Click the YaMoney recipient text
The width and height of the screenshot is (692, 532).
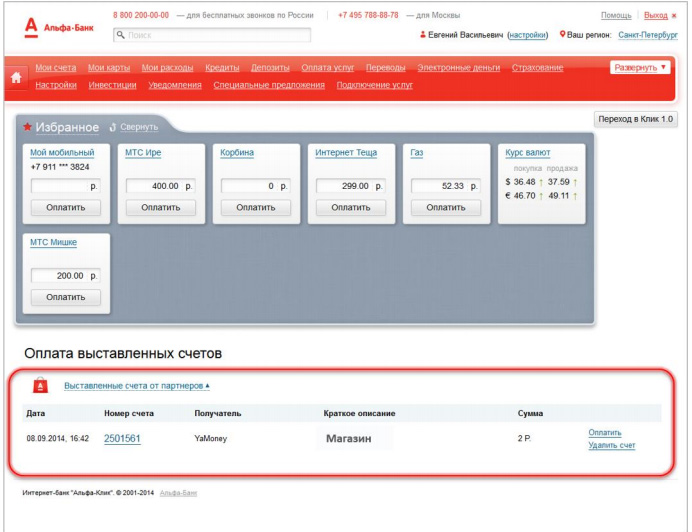[211, 438]
